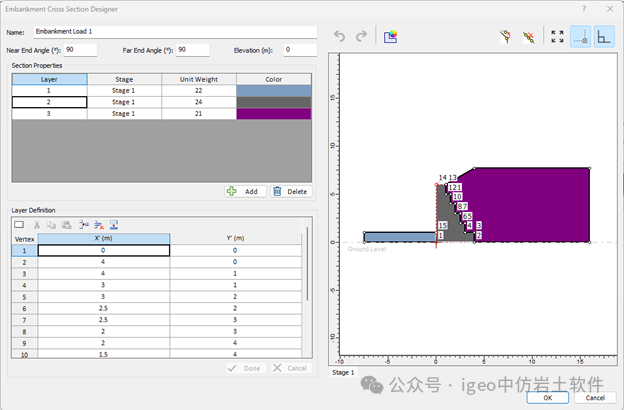The height and width of the screenshot is (410, 624).
Task: Click the vertex label 15 in the preview
Action: (443, 225)
